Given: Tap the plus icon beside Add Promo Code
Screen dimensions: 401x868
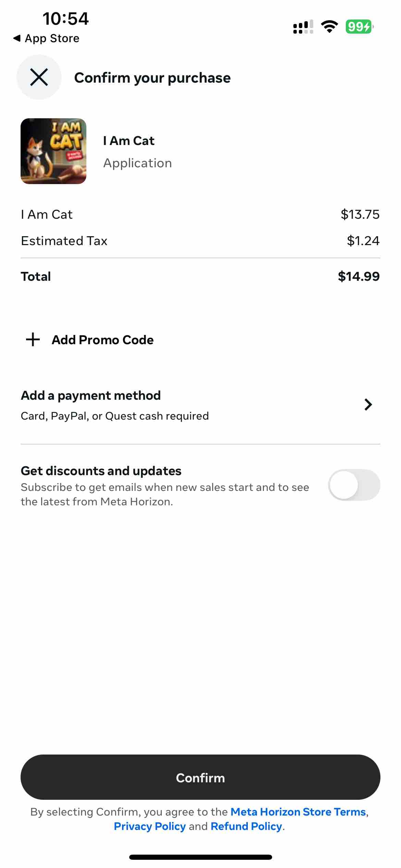Looking at the screenshot, I should [x=33, y=339].
